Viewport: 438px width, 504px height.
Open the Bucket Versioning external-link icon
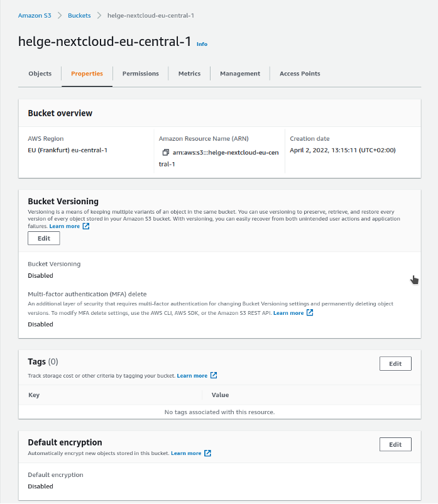[x=84, y=226]
